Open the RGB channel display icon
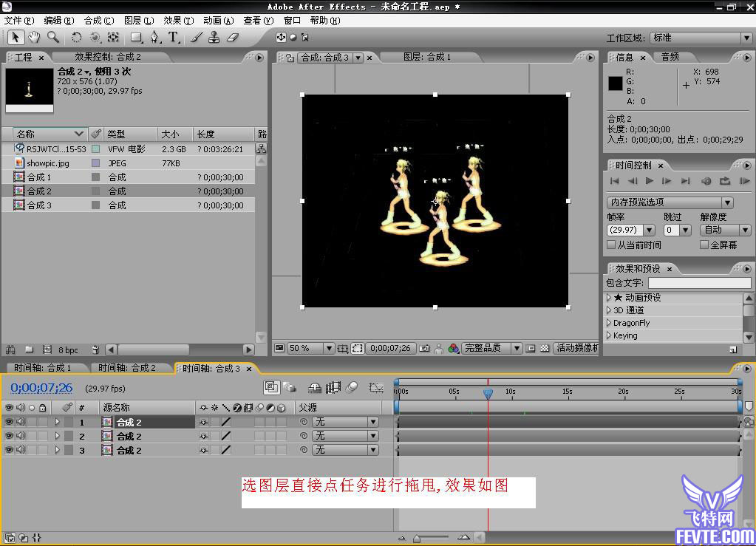This screenshot has height=546, width=756. [x=453, y=348]
